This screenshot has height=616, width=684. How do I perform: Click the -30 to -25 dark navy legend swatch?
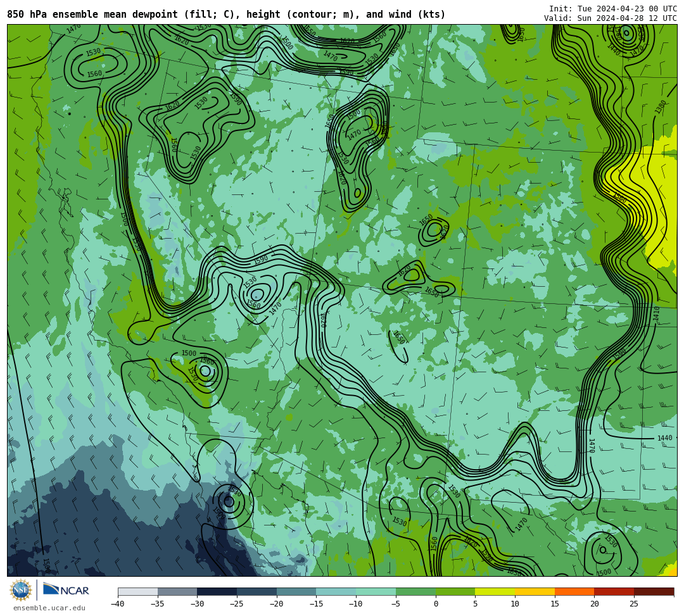[x=217, y=591]
